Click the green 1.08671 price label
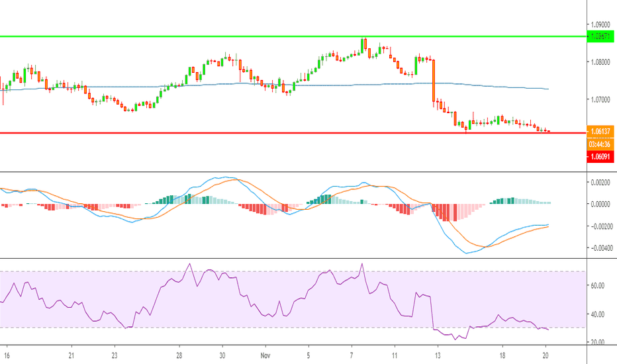Viewport: 617px width, 364px height. (601, 37)
